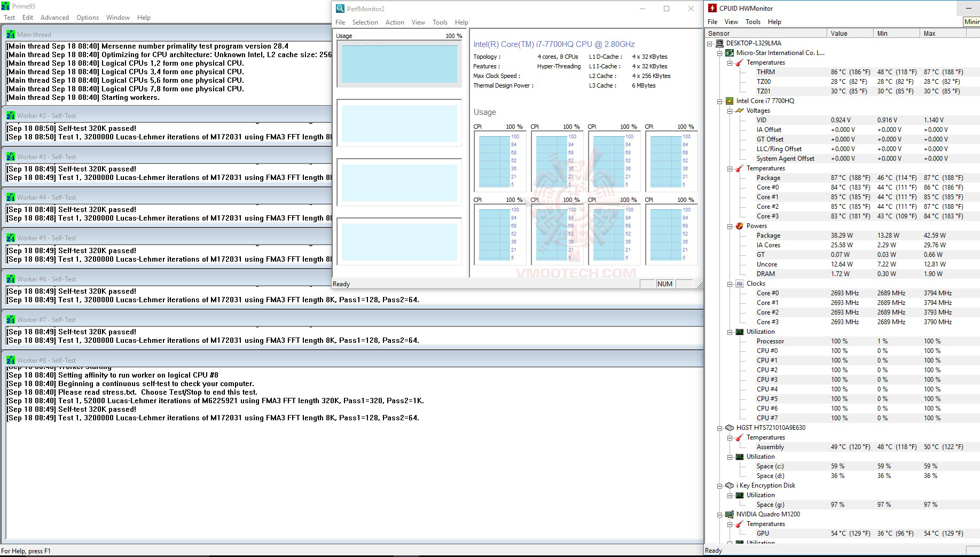Open the File menu in PerfMonitor2
This screenshot has width=980, height=557.
pyautogui.click(x=340, y=22)
